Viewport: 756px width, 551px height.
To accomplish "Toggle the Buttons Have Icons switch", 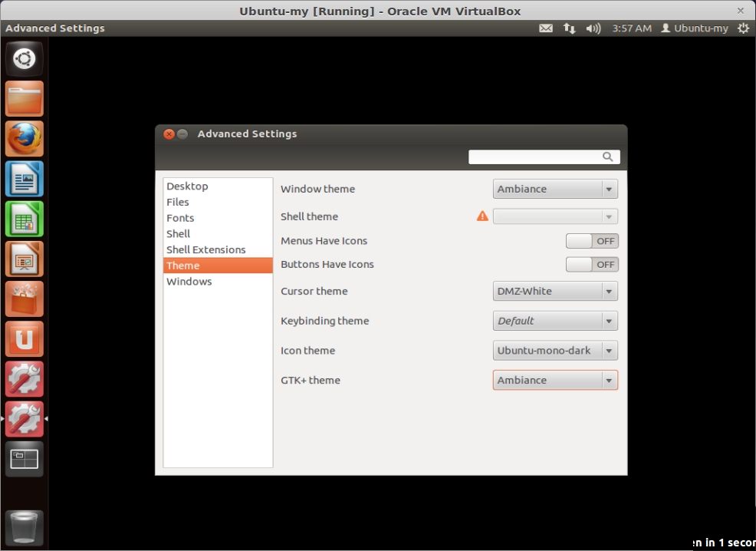I will [592, 265].
